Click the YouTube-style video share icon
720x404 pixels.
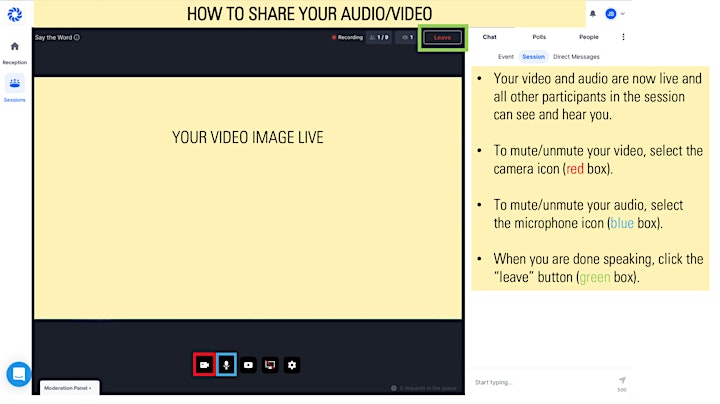click(x=248, y=365)
